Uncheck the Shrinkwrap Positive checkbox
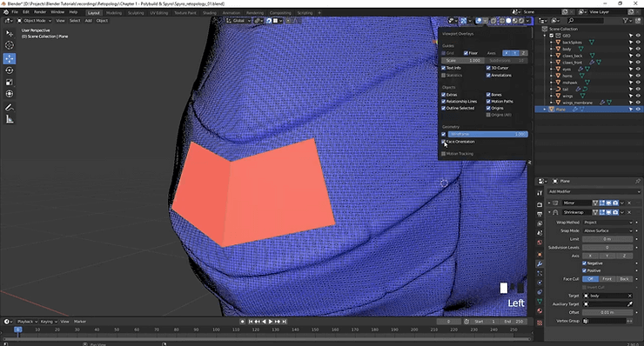This screenshot has height=346, width=644. point(585,270)
